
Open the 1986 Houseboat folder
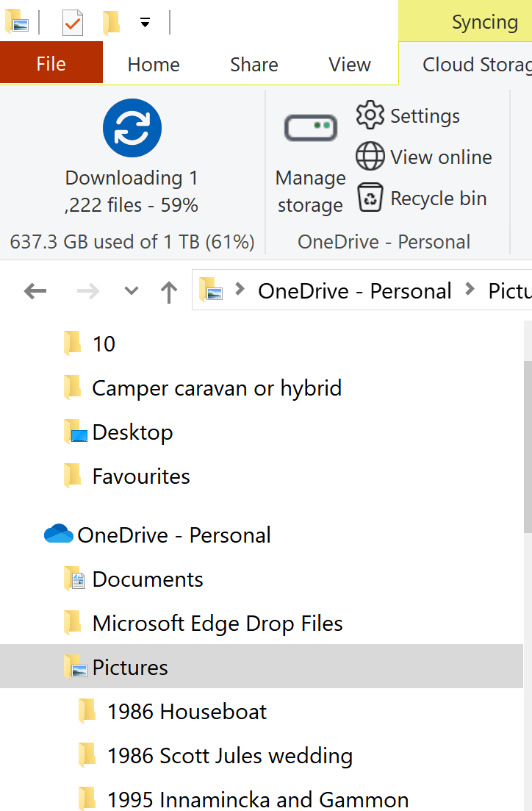[187, 711]
